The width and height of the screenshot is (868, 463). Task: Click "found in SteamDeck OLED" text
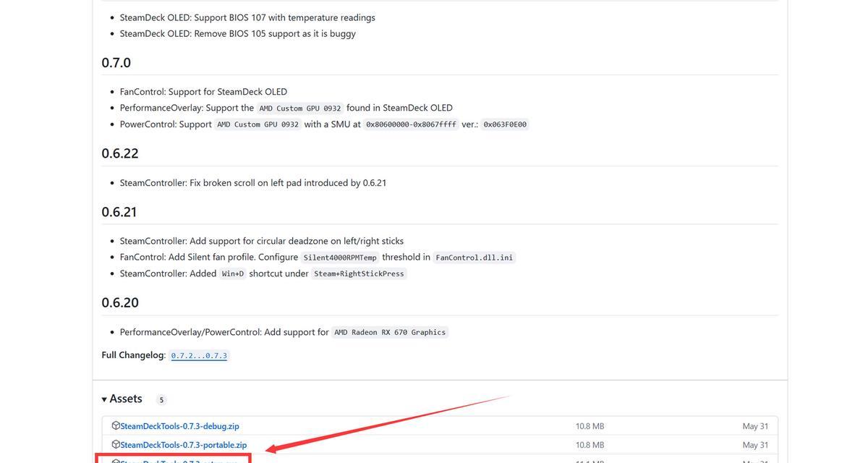coord(399,108)
